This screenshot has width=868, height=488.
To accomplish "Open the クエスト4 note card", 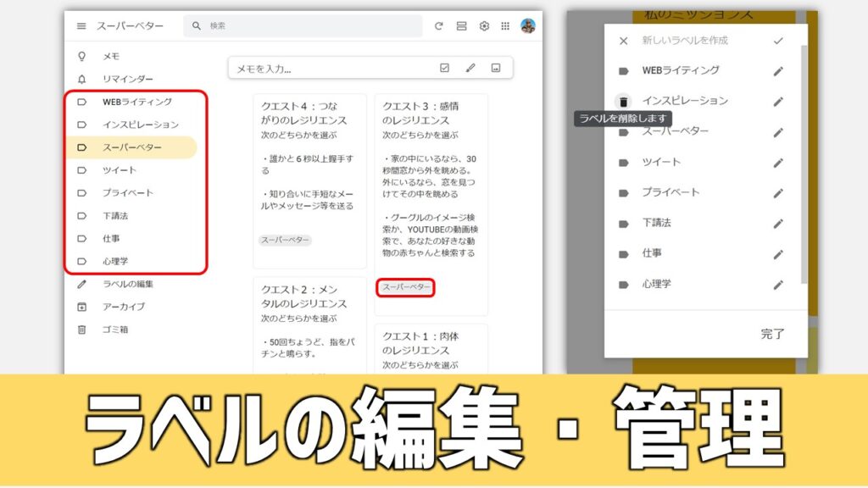I will [309, 181].
